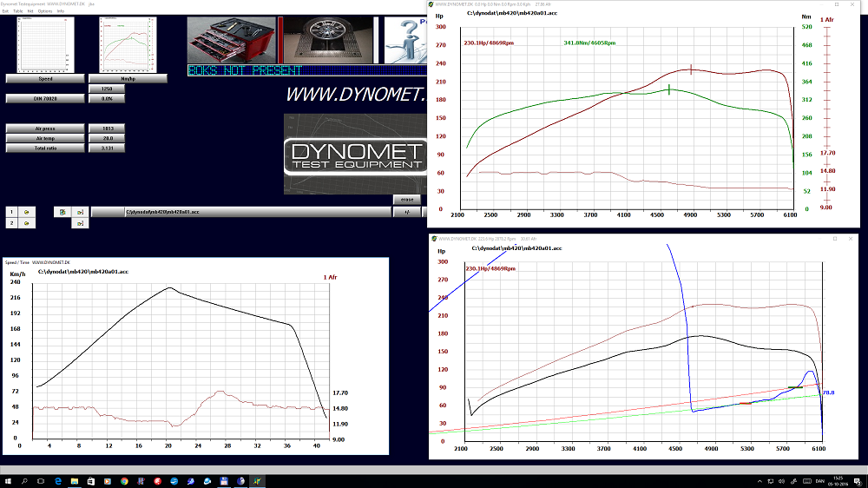
Task: Click the 1013 air pressure value
Action: click(107, 129)
